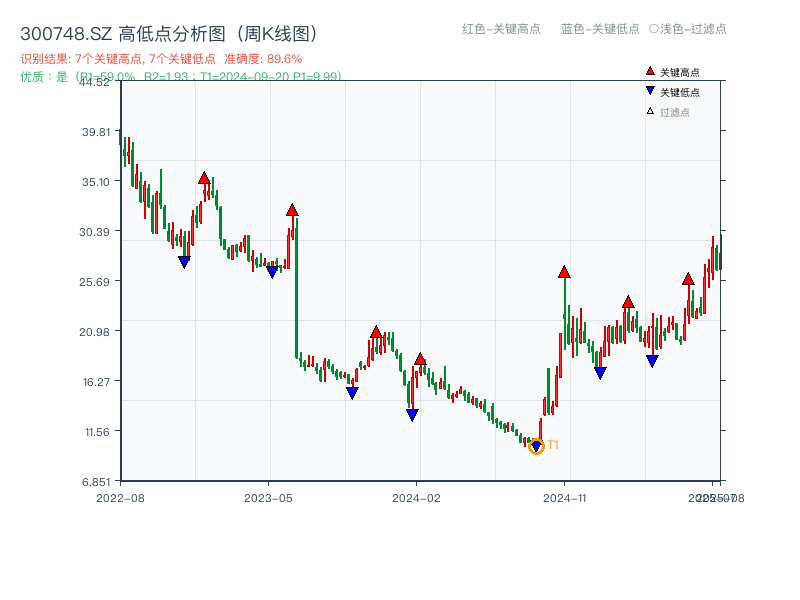The image size is (800, 600).
Task: Click the red 识别结果 accuracy summary line
Action: pyautogui.click(x=161, y=59)
